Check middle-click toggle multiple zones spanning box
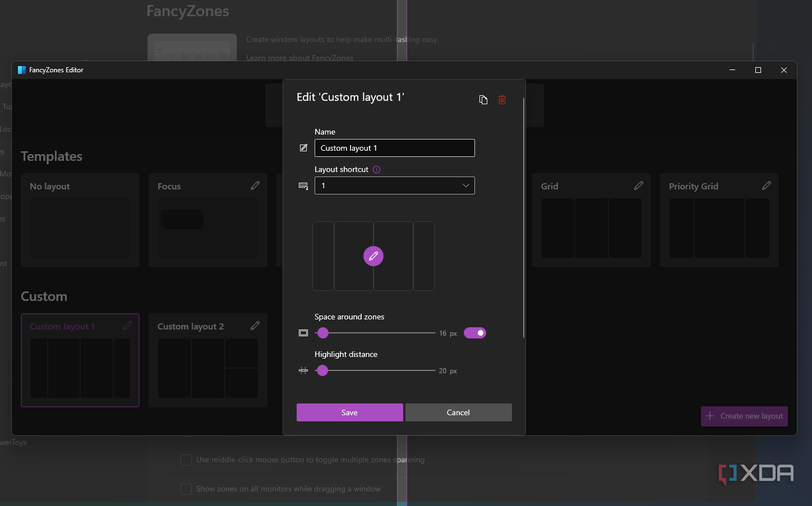 186,460
